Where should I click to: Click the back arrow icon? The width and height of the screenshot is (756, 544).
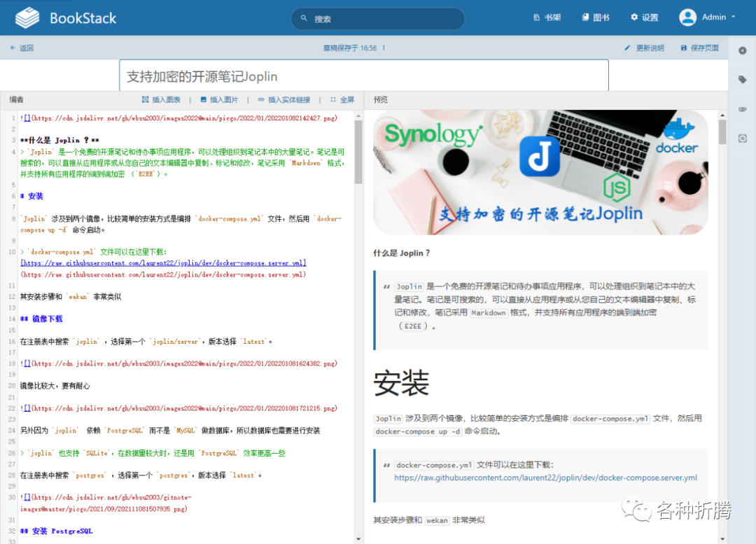coord(13,48)
